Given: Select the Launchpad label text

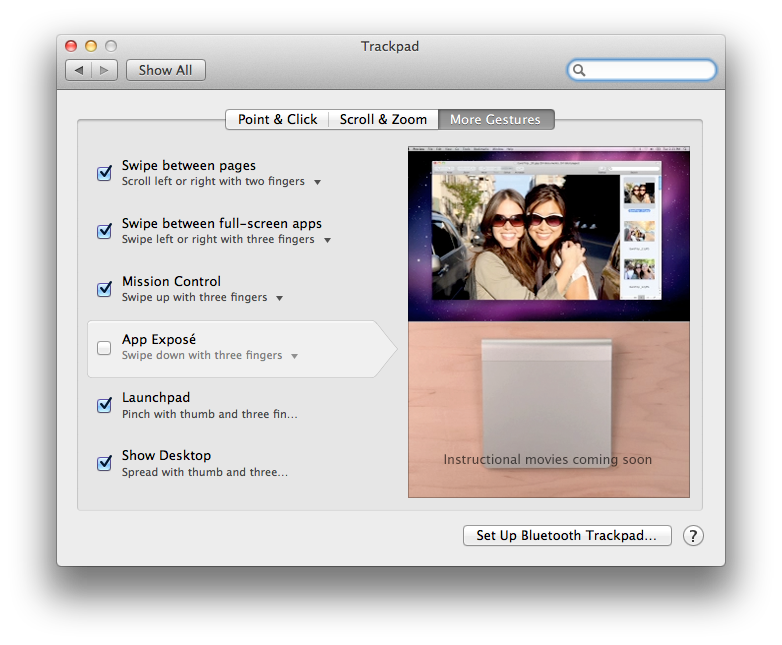Looking at the screenshot, I should [x=156, y=398].
